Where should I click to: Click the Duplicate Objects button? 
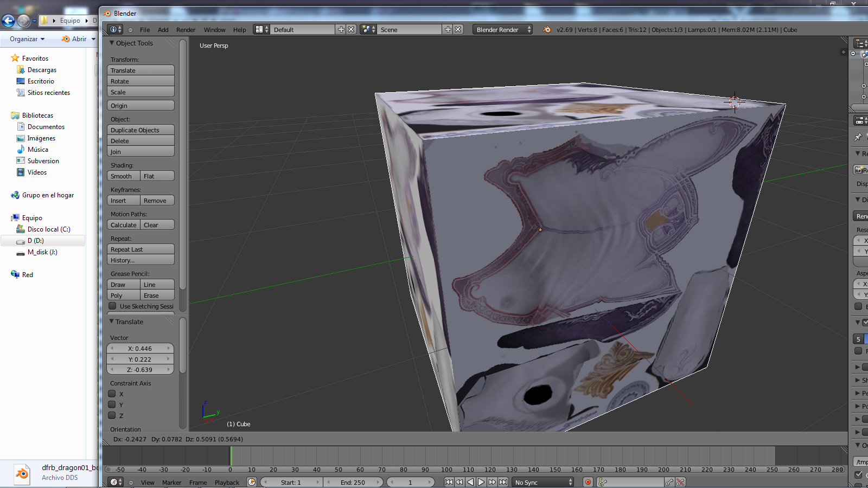coord(141,130)
